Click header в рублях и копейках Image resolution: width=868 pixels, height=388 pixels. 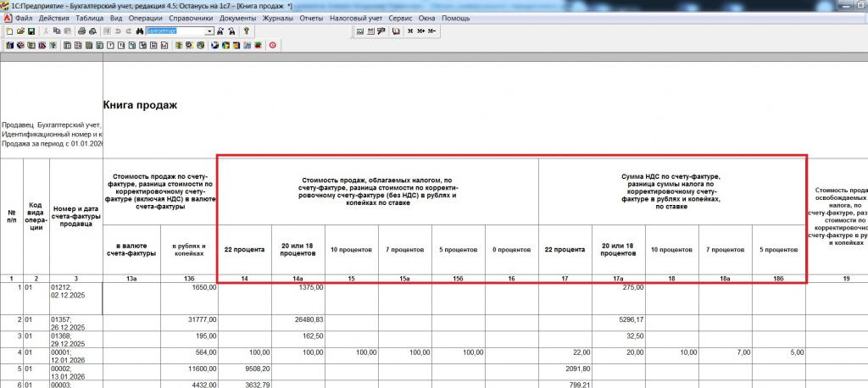click(189, 250)
